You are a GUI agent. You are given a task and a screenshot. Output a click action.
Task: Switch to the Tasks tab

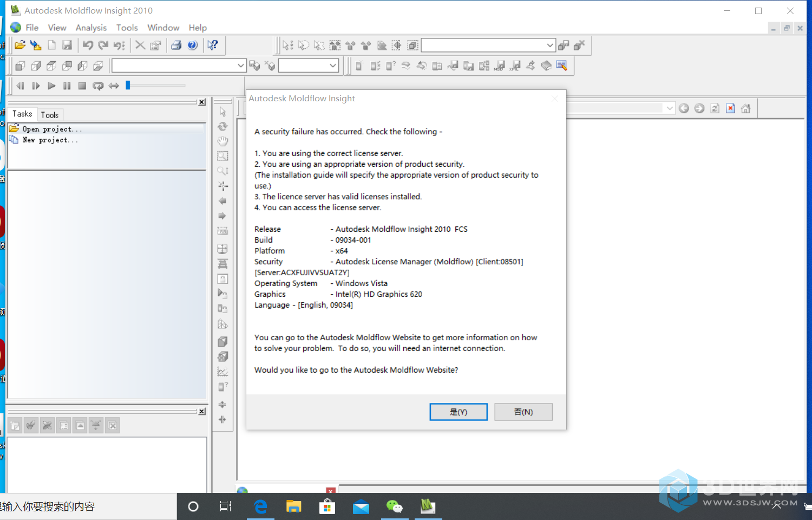click(22, 114)
